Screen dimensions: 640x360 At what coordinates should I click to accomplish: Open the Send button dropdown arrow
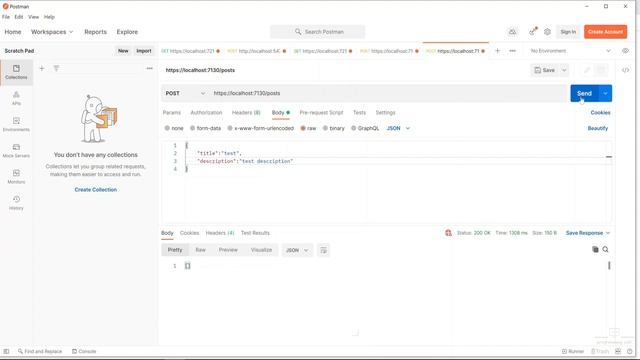[605, 93]
